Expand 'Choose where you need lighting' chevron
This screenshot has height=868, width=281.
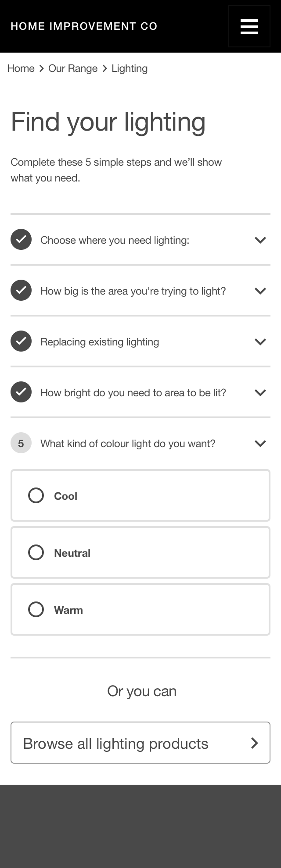click(260, 240)
